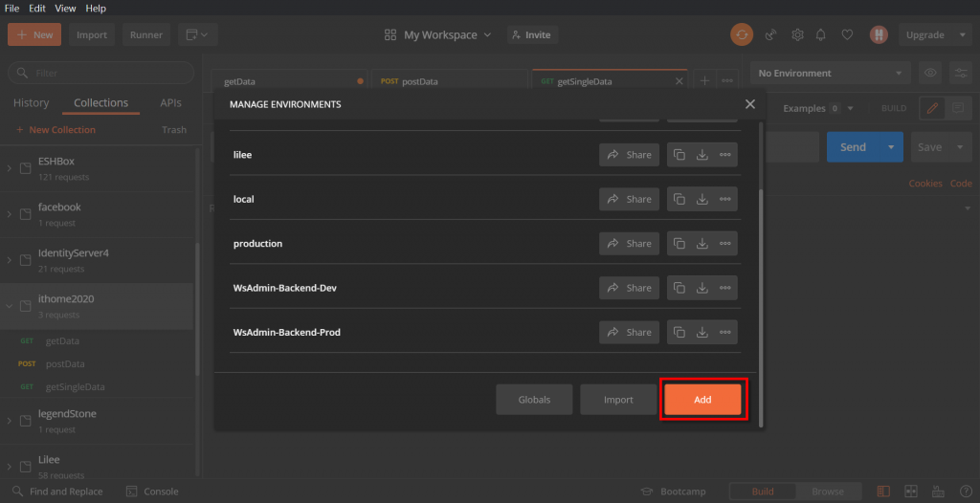Open more options for lilee environment
Image resolution: width=980 pixels, height=503 pixels.
click(x=725, y=155)
